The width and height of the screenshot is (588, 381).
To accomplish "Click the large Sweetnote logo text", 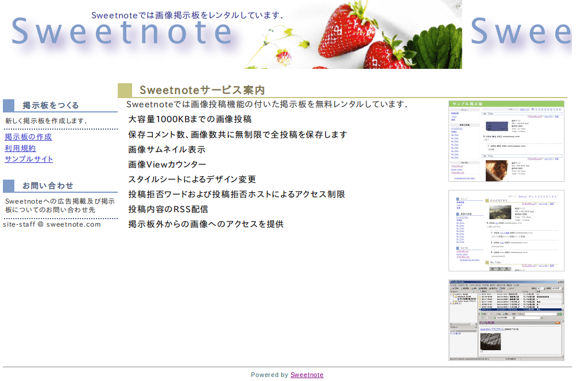I will (122, 32).
